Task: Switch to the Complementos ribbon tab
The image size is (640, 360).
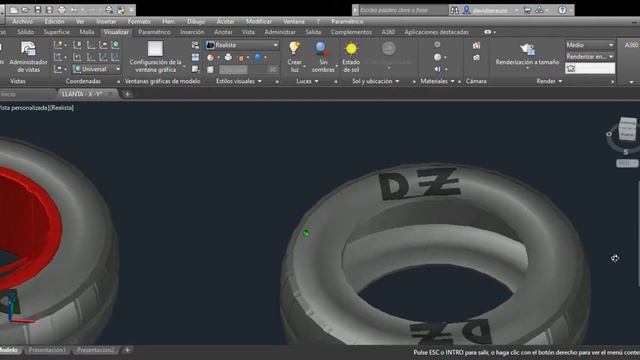Action: (351, 32)
